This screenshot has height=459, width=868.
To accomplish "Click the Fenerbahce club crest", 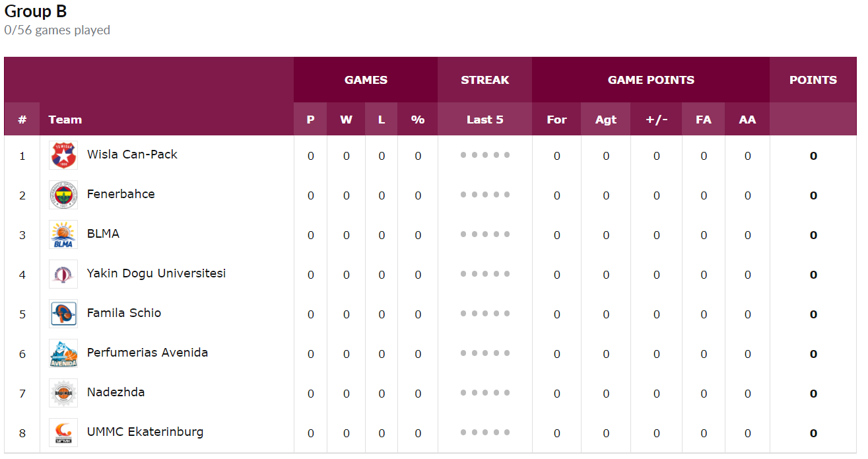I will pyautogui.click(x=63, y=195).
